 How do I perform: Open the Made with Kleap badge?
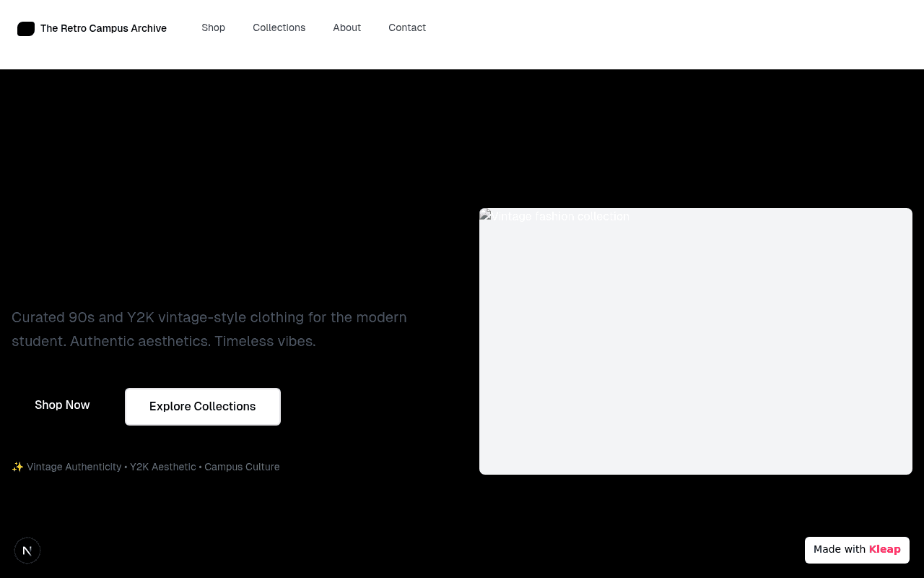(x=857, y=550)
